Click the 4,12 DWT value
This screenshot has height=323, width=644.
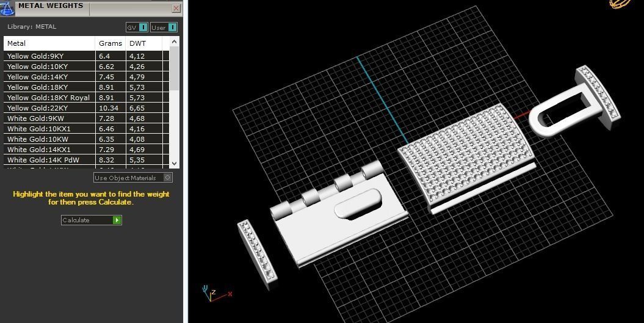pos(137,56)
